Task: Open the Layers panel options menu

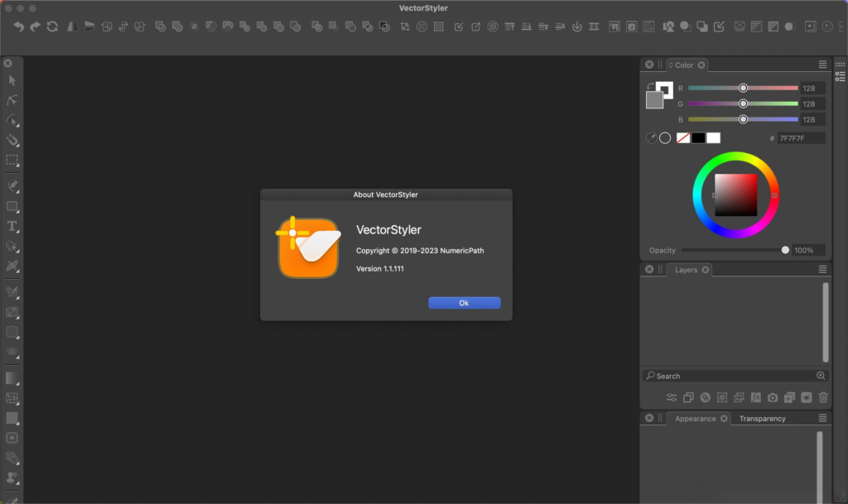Action: click(x=822, y=269)
